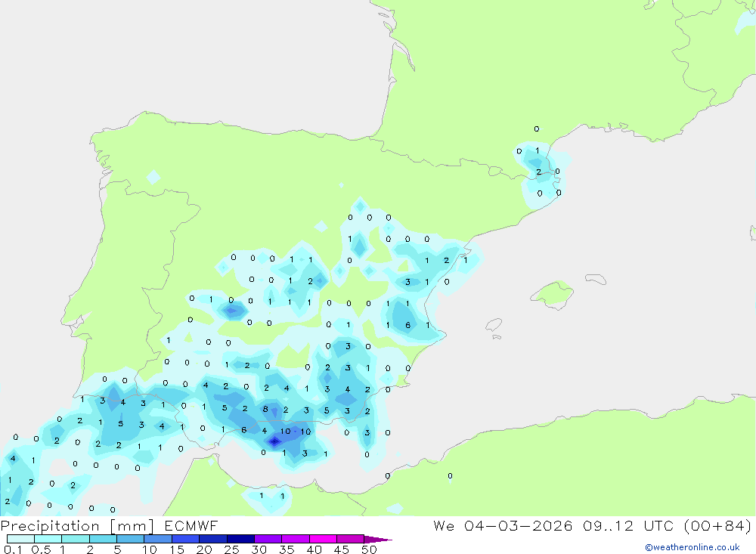The image size is (756, 554).
Task: Pick the 1–2 mm legend color segment
Action: [x=75, y=539]
